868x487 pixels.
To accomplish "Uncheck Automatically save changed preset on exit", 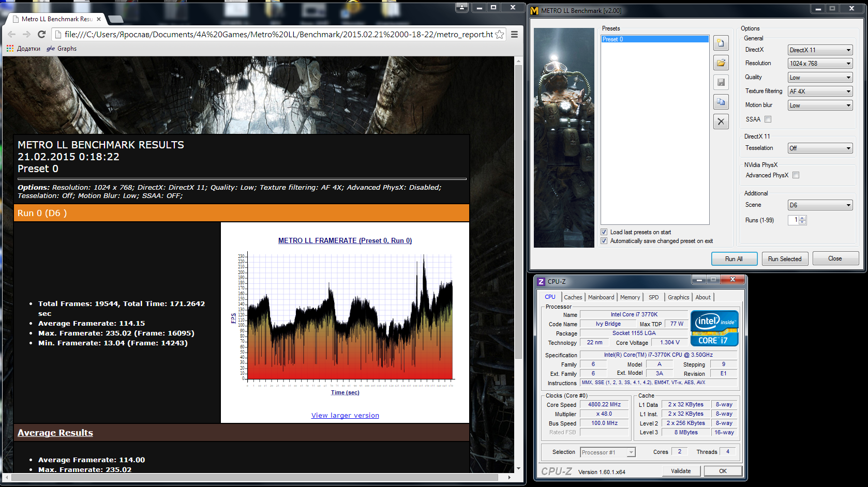I will (x=604, y=241).
